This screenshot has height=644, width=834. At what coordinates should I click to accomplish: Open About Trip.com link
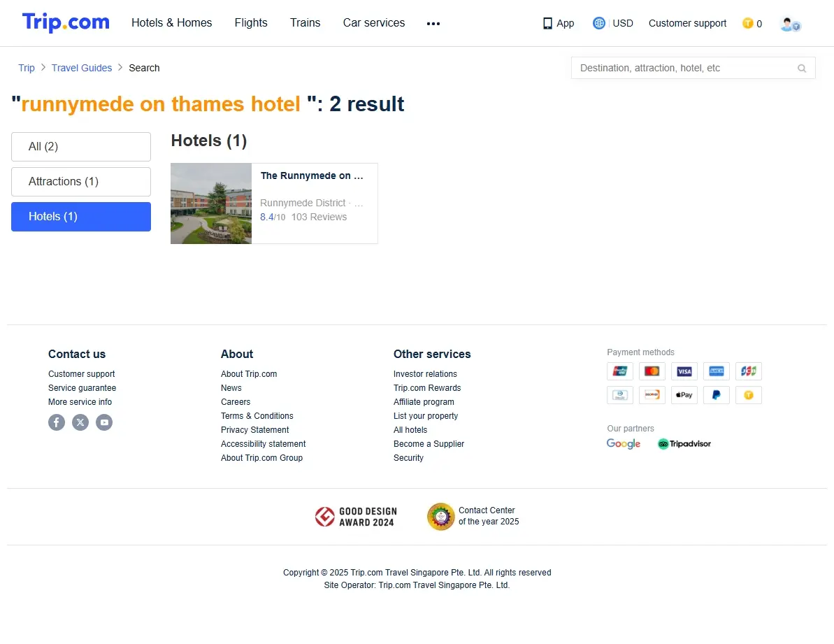[x=249, y=374]
